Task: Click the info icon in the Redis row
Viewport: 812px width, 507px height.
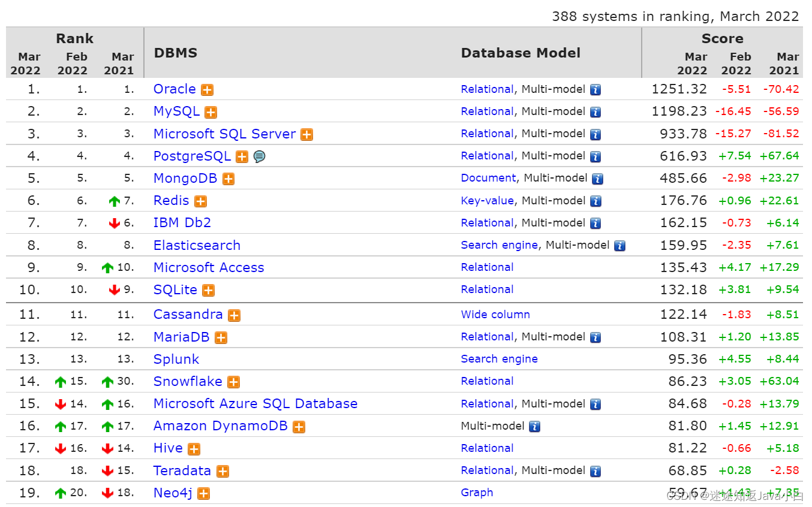Action: tap(596, 201)
